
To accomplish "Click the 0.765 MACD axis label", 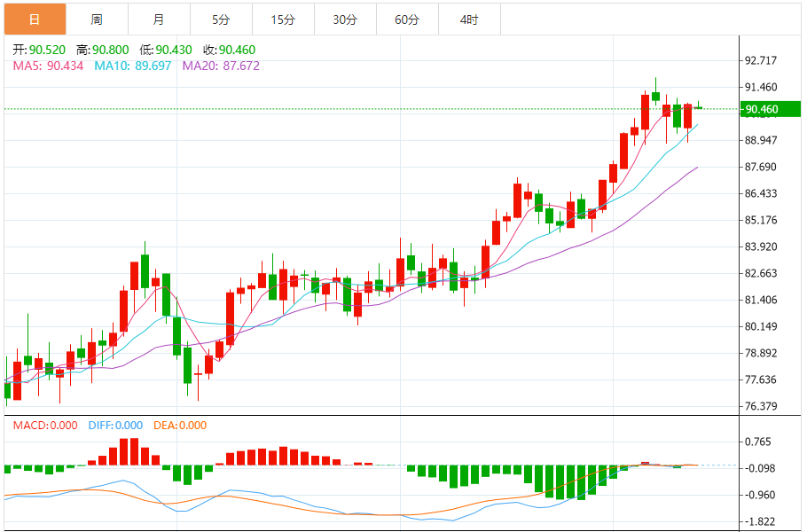I will click(x=758, y=442).
